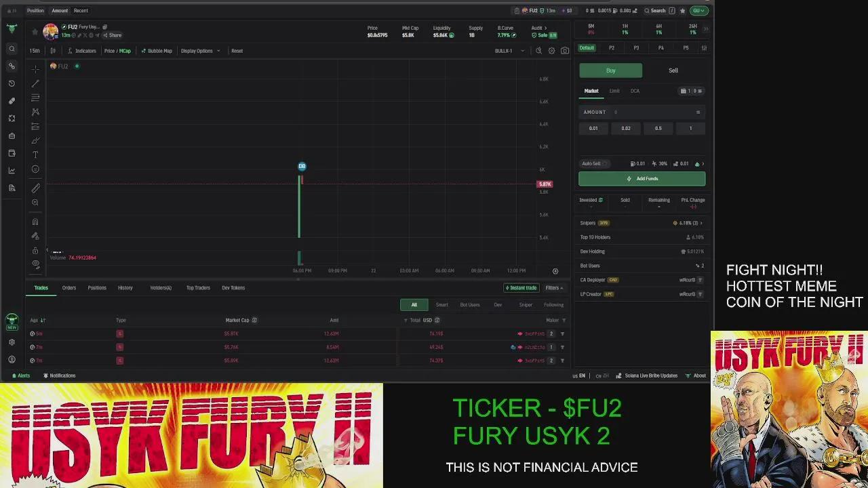Open the user profile sidebar icon

click(12, 359)
